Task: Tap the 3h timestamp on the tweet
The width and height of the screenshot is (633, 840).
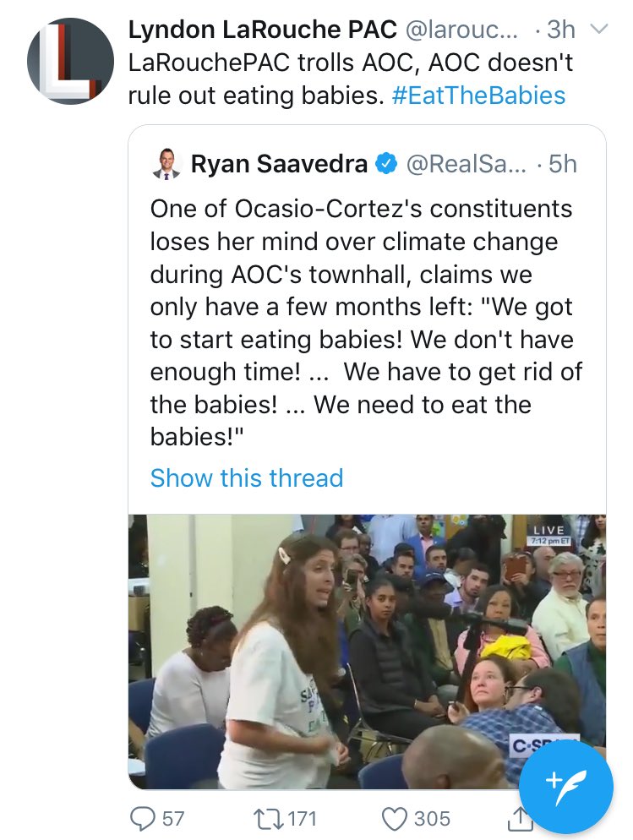Action: pos(561,30)
